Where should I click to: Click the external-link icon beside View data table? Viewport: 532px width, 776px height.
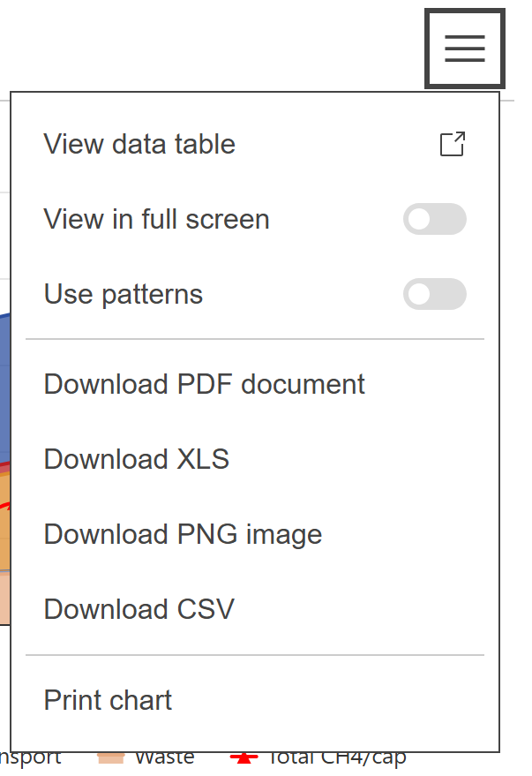tap(453, 144)
